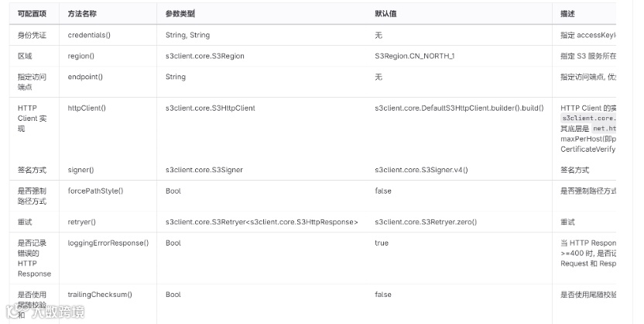The height and width of the screenshot is (324, 644).
Task: Click the s3client.core.S3Retryer.zero() default value
Action: (x=425, y=222)
